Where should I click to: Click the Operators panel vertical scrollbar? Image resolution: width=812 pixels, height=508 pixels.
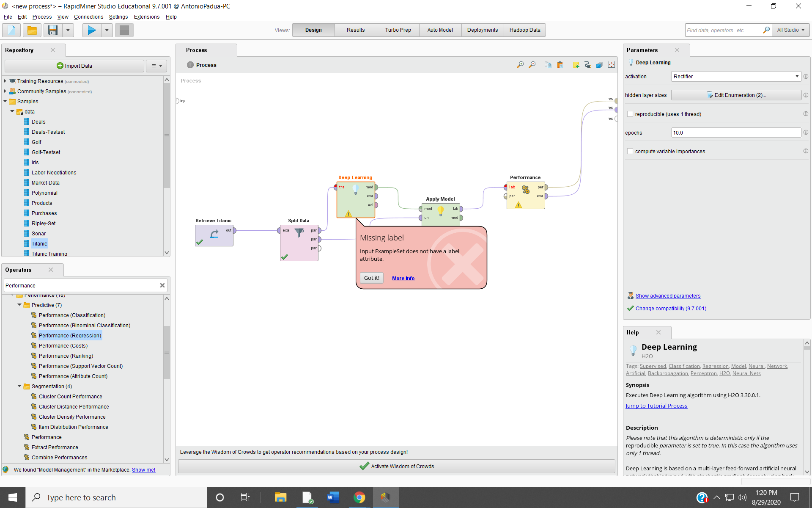pos(167,352)
